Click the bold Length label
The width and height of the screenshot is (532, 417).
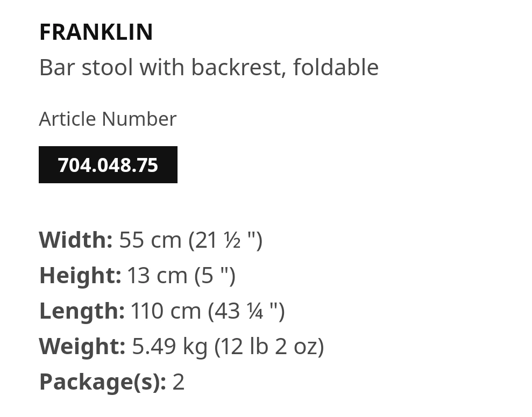coord(82,311)
